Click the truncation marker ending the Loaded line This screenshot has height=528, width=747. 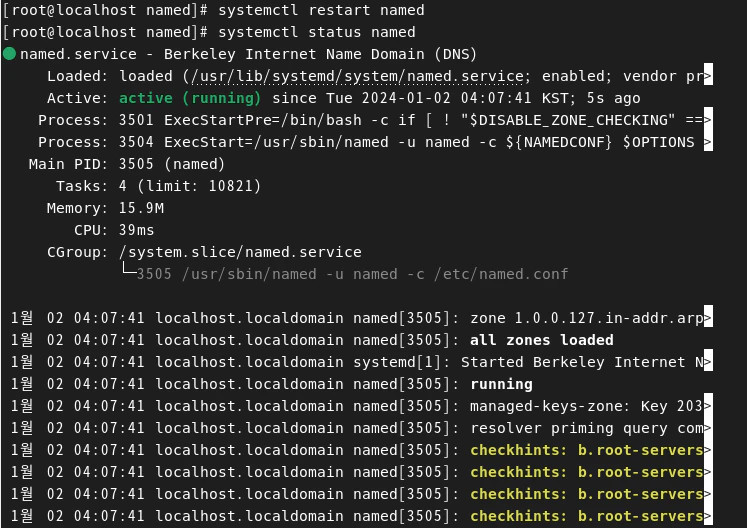(x=708, y=76)
